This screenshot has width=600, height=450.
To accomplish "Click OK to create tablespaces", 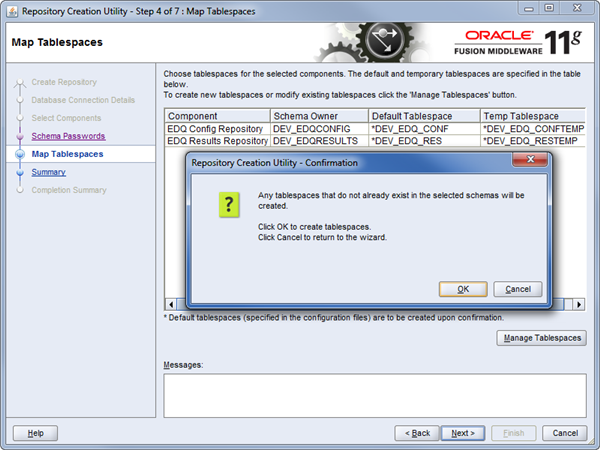I will point(463,289).
